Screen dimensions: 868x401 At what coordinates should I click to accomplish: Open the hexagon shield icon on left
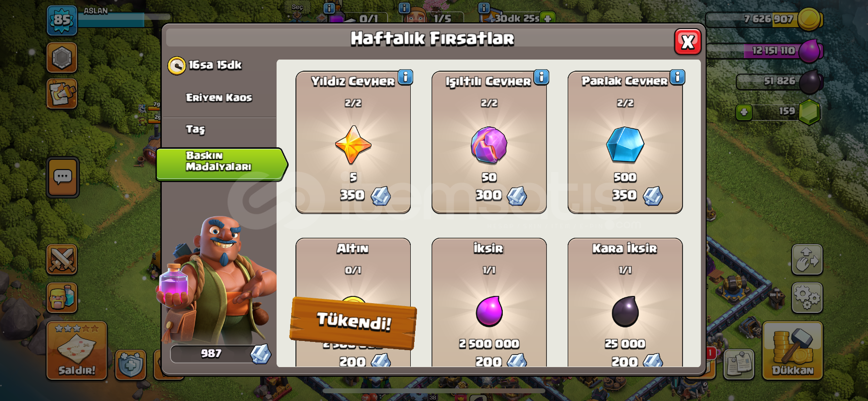click(62, 58)
